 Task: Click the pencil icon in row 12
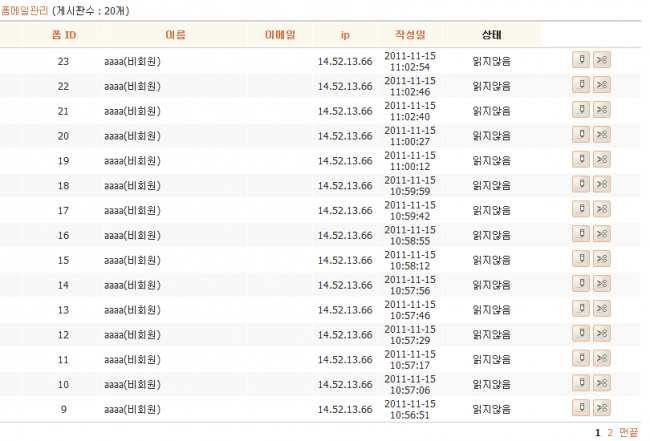point(581,333)
